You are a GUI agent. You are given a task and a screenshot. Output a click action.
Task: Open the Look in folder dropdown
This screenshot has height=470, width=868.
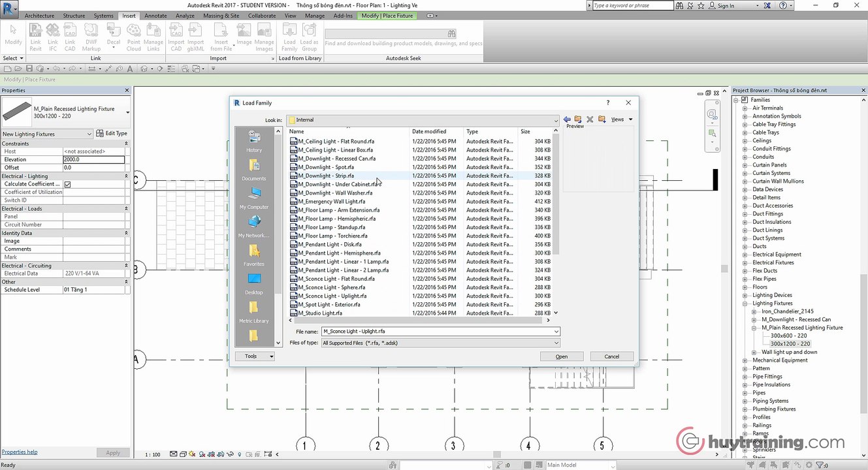[556, 120]
